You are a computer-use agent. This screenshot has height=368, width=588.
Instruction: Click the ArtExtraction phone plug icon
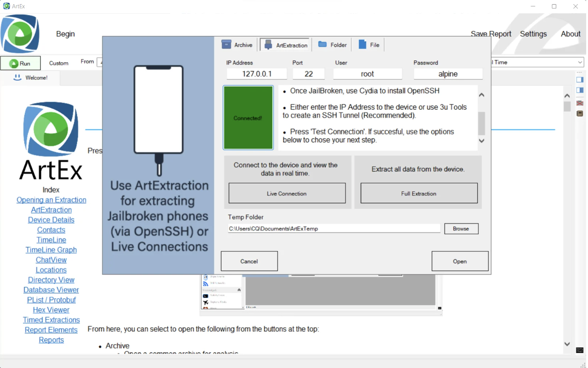pyautogui.click(x=268, y=45)
